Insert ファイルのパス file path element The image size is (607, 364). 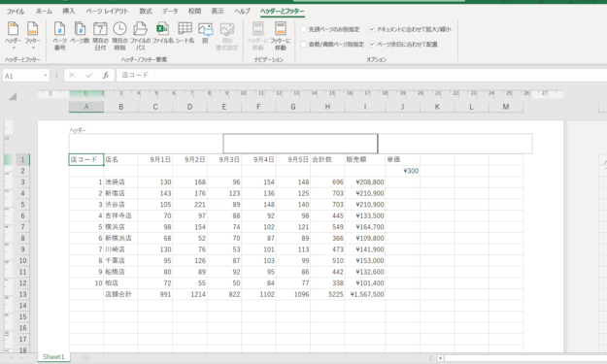click(140, 36)
